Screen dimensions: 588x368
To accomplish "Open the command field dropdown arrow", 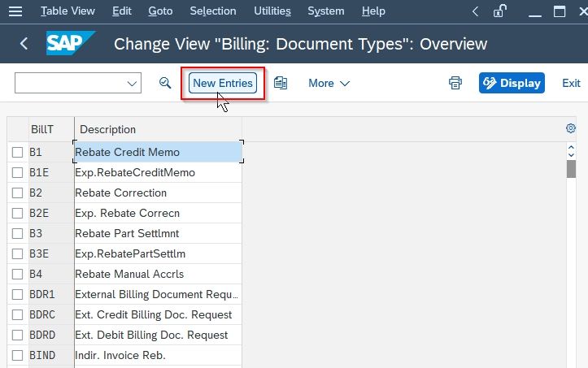I will click(132, 83).
